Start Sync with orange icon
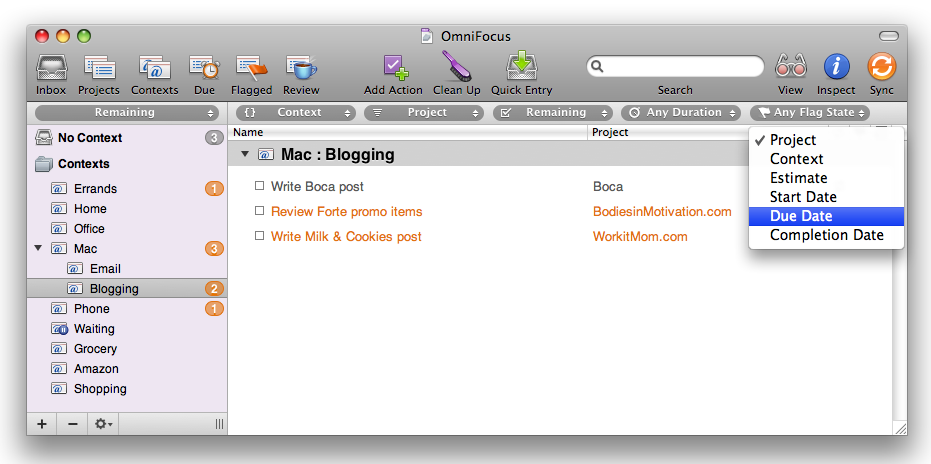The width and height of the screenshot is (931, 464). (x=881, y=67)
